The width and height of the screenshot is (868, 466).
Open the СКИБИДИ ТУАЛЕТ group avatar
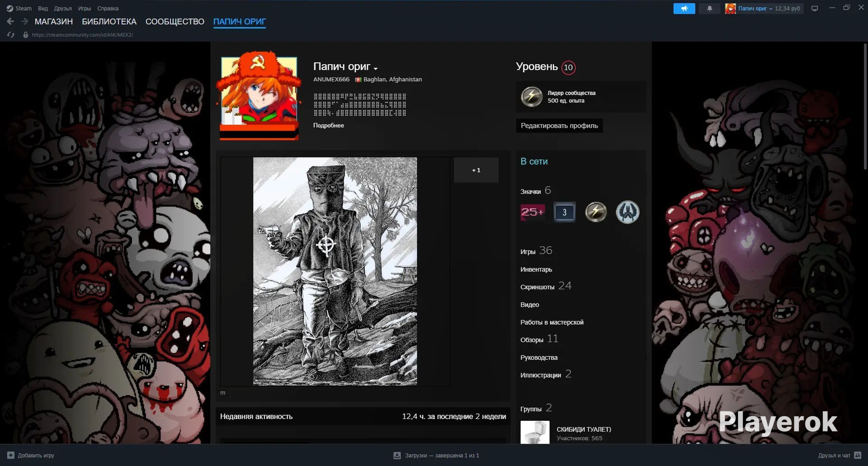[535, 432]
